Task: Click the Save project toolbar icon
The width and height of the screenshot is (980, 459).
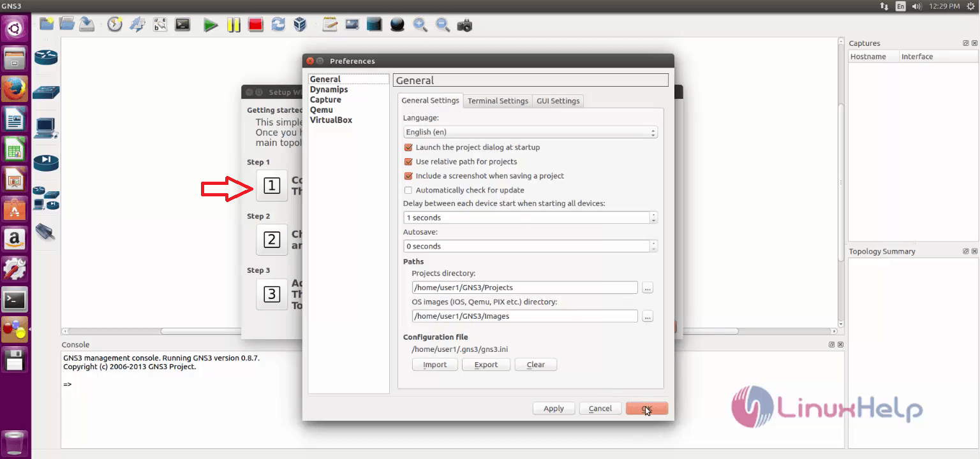Action: (87, 25)
